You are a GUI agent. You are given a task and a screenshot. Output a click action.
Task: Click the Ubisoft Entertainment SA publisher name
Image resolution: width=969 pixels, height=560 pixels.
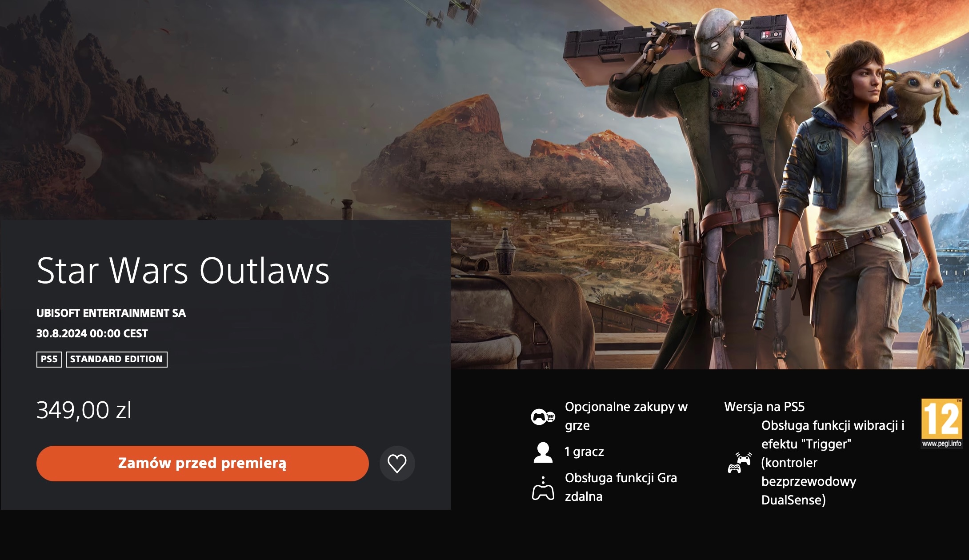click(111, 313)
